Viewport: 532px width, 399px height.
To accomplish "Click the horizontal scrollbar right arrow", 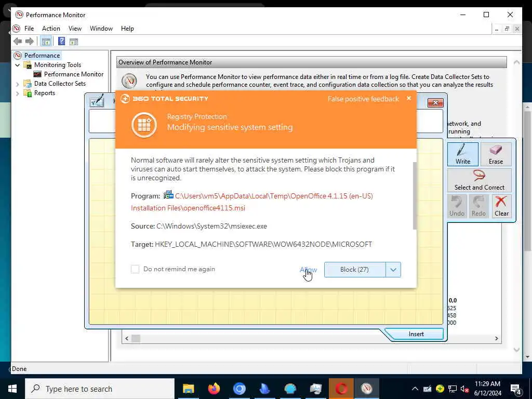I will point(496,338).
